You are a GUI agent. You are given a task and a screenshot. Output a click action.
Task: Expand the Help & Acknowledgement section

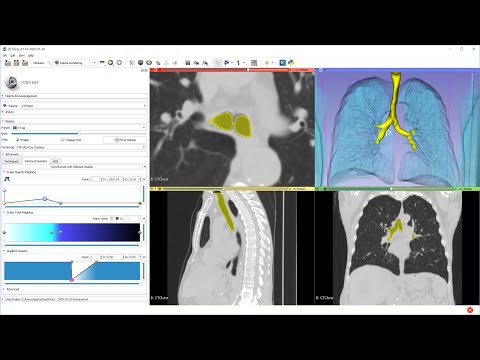pyautogui.click(x=74, y=96)
